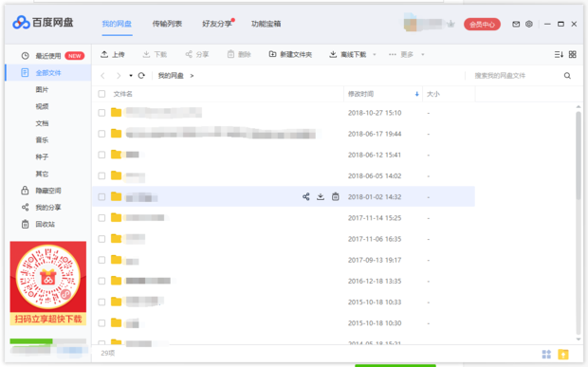
Task: Delete the 2018-01-02 folder via row icon
Action: [335, 197]
